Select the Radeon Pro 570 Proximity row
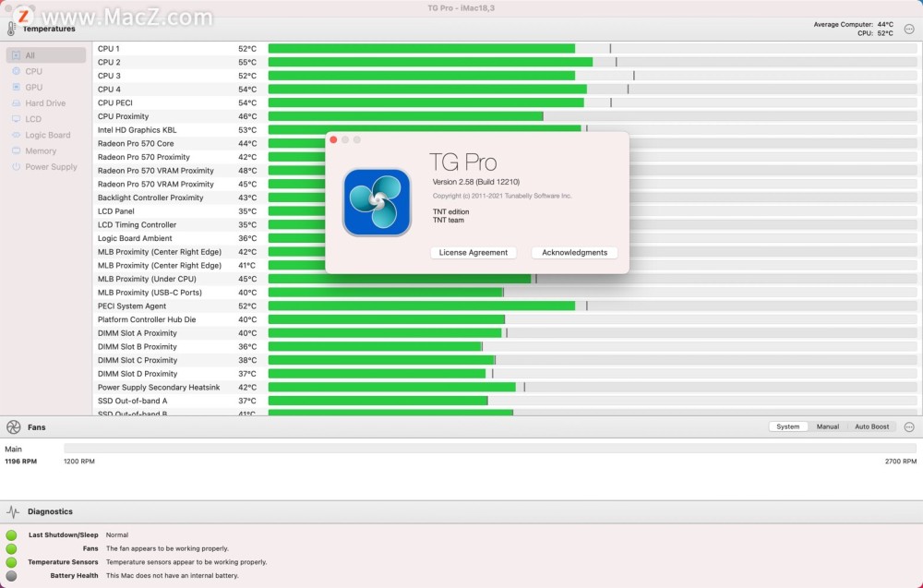Screen dimensions: 923x588 [x=508, y=157]
